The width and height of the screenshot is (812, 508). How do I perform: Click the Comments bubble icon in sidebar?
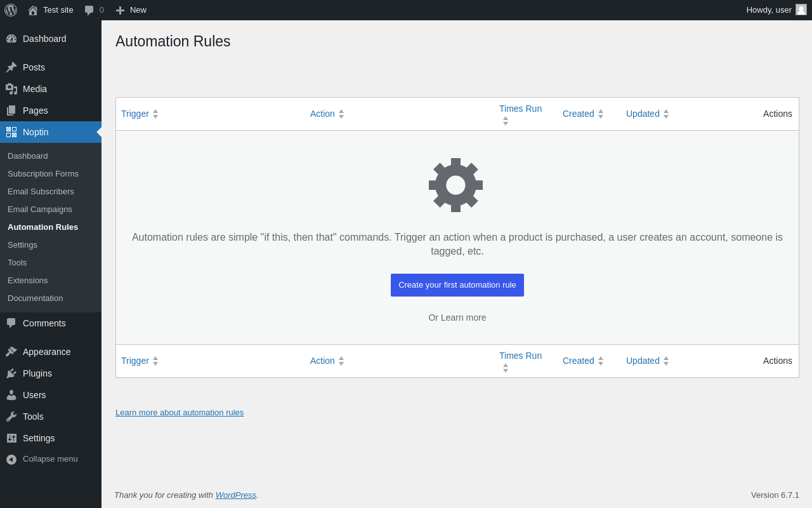(11, 323)
